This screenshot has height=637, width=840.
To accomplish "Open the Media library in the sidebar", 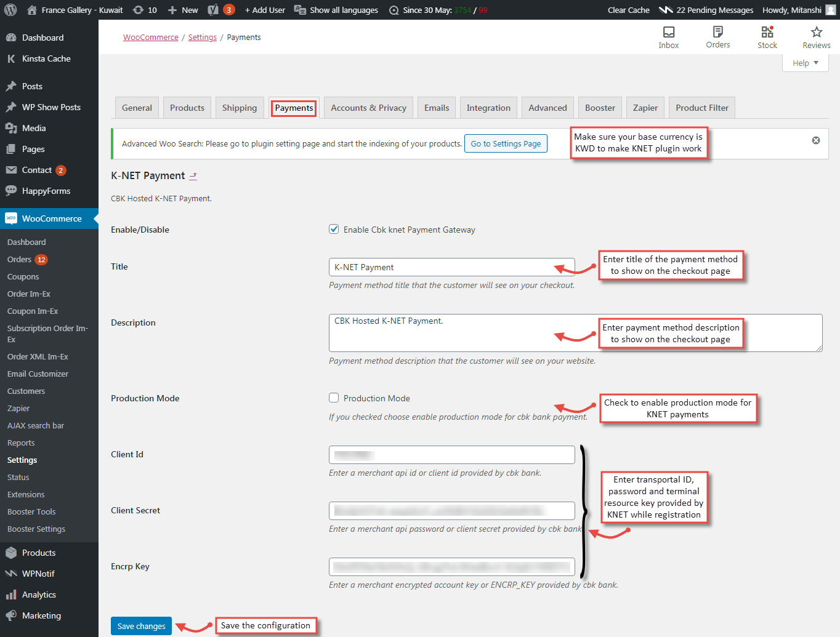I will pyautogui.click(x=49, y=128).
